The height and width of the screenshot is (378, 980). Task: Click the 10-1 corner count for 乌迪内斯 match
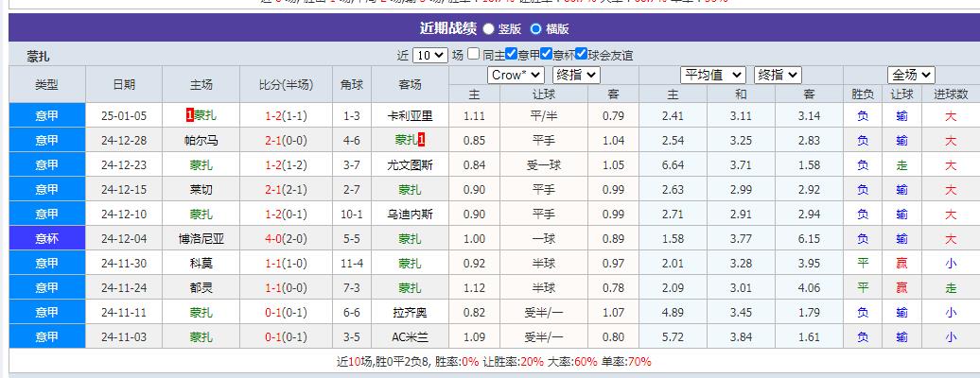click(352, 215)
